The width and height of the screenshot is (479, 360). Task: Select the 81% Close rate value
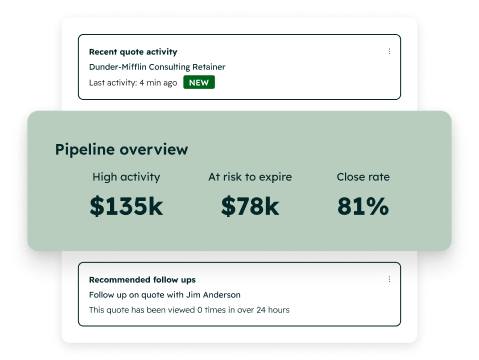363,206
